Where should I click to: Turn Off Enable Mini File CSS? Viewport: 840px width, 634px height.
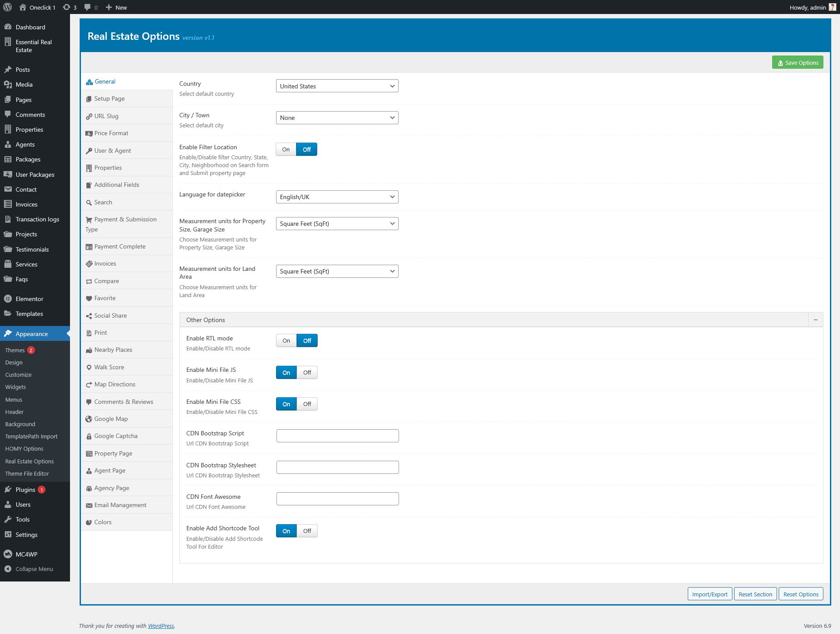tap(307, 404)
